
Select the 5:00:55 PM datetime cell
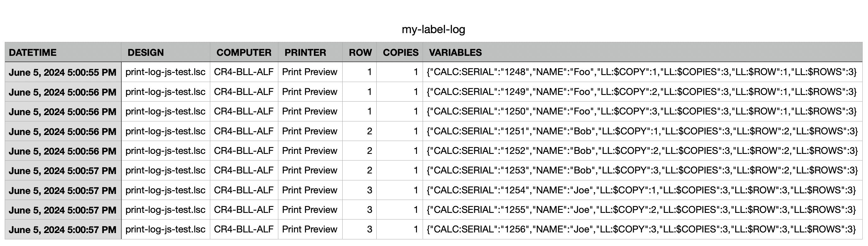[63, 72]
